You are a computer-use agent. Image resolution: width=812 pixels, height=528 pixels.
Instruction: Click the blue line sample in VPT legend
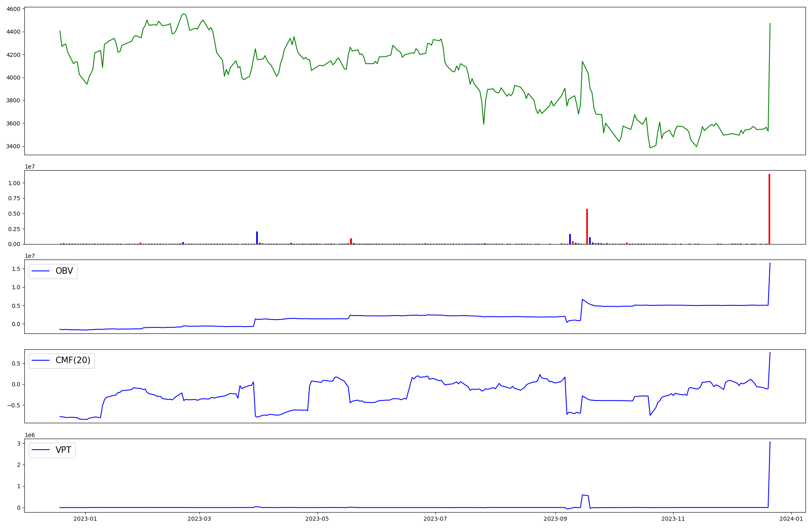tap(41, 450)
